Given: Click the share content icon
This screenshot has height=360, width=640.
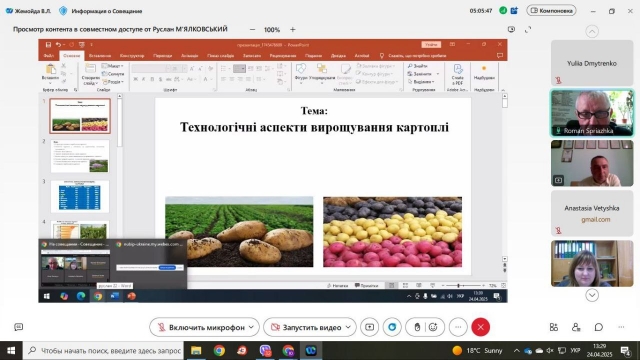Looking at the screenshot, I should 369,327.
